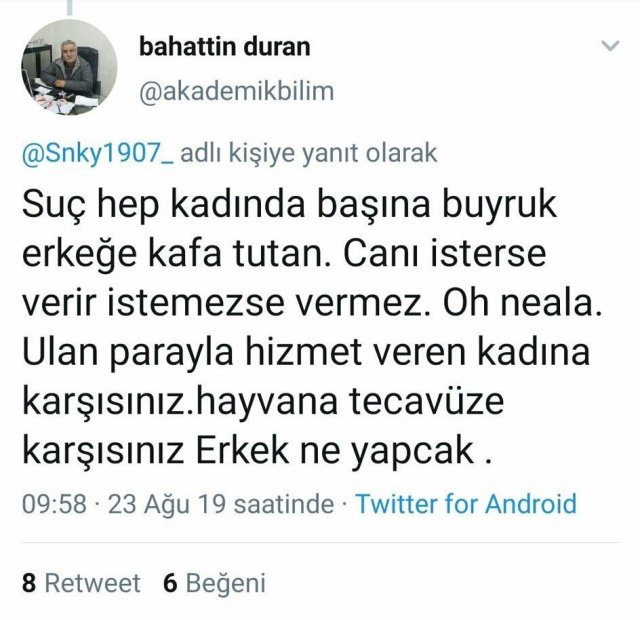The image size is (640, 620).
Task: View the 6 Beğeni likes list
Action: (214, 582)
